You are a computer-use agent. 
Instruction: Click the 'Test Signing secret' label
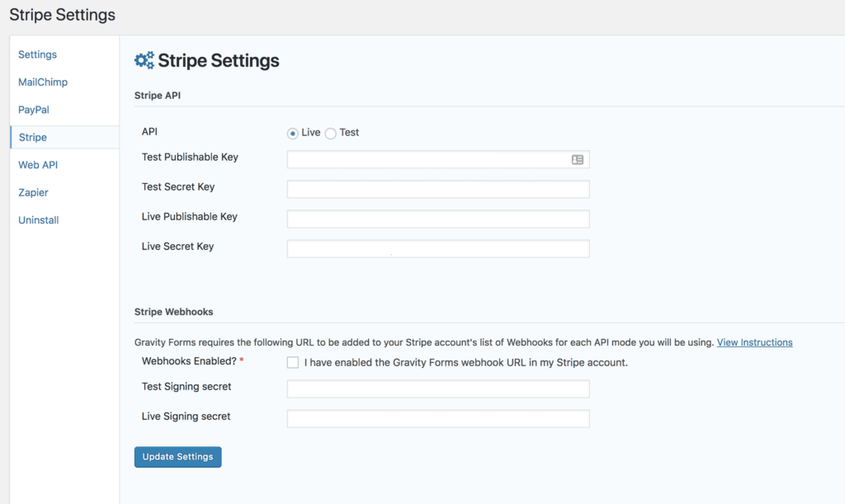point(186,387)
